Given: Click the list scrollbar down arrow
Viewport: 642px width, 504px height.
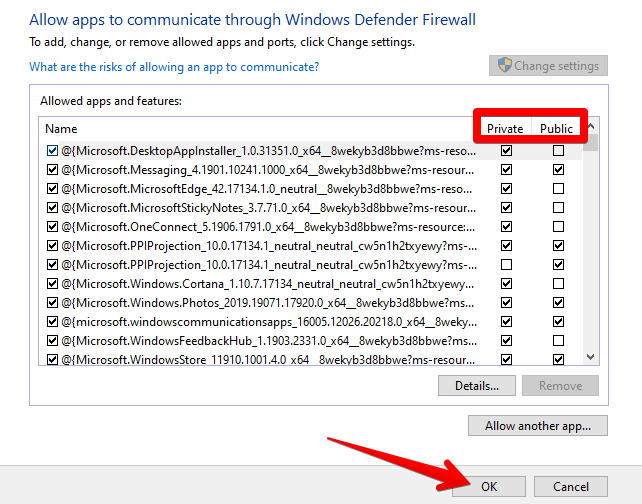Looking at the screenshot, I should (x=590, y=357).
